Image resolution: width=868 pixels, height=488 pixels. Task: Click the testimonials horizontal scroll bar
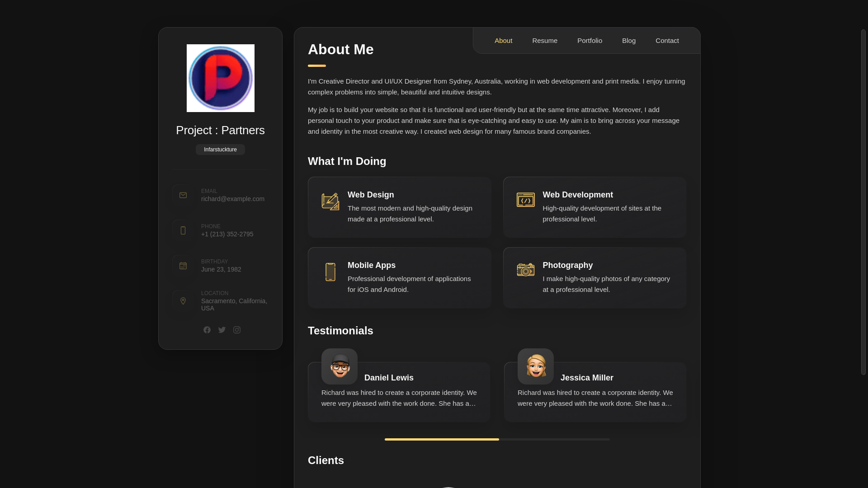(x=497, y=439)
